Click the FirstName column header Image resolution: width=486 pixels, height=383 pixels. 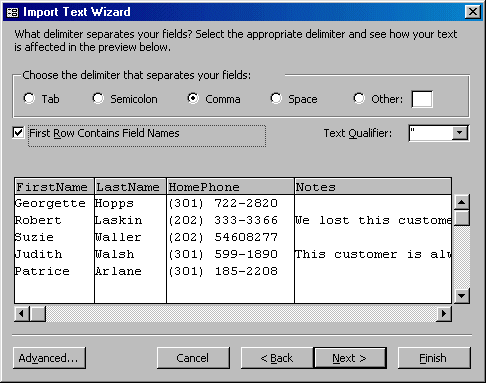pos(54,187)
